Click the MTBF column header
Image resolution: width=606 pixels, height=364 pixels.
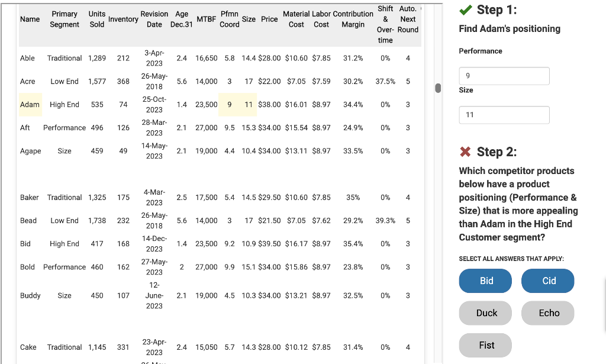point(207,20)
